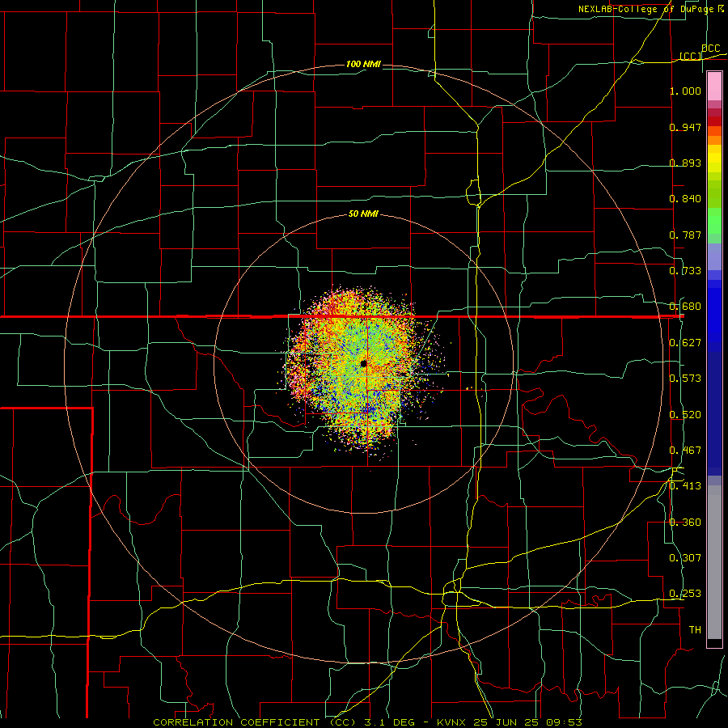Click the 0.733 scale value
Image resolution: width=728 pixels, height=728 pixels.
tap(685, 271)
